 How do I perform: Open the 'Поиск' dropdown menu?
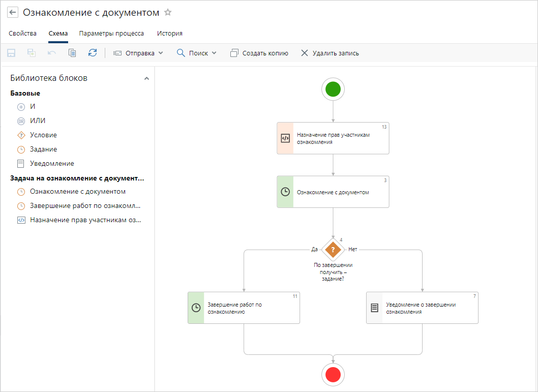click(x=196, y=53)
